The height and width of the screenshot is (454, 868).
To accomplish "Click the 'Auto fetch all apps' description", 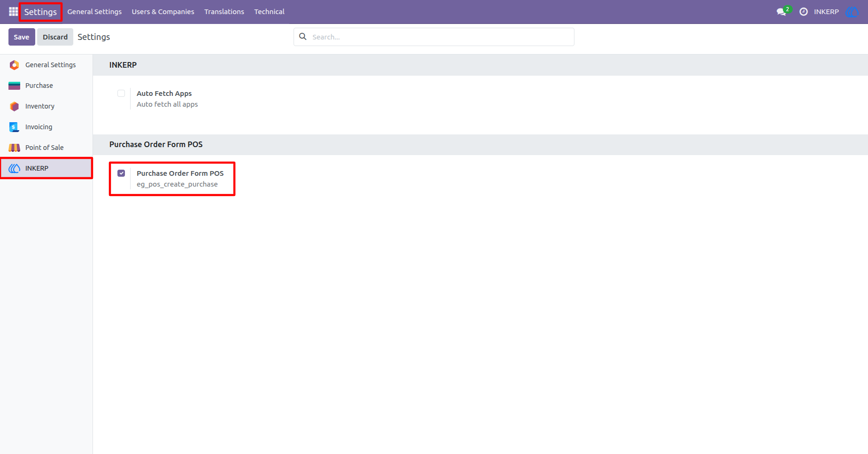I will [x=167, y=104].
